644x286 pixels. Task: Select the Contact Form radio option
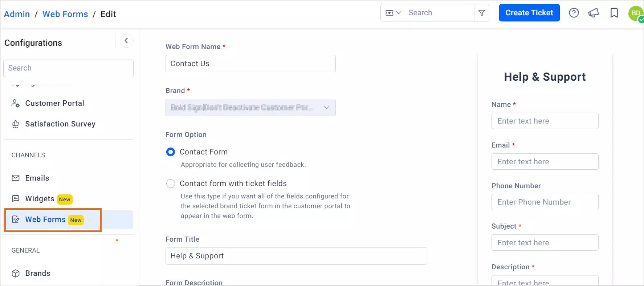point(170,152)
